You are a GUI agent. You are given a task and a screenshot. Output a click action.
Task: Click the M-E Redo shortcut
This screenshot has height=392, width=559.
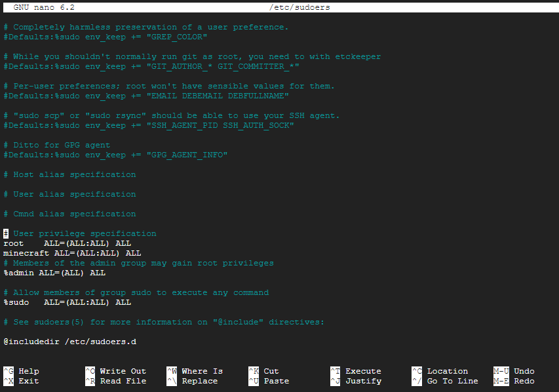(x=514, y=381)
